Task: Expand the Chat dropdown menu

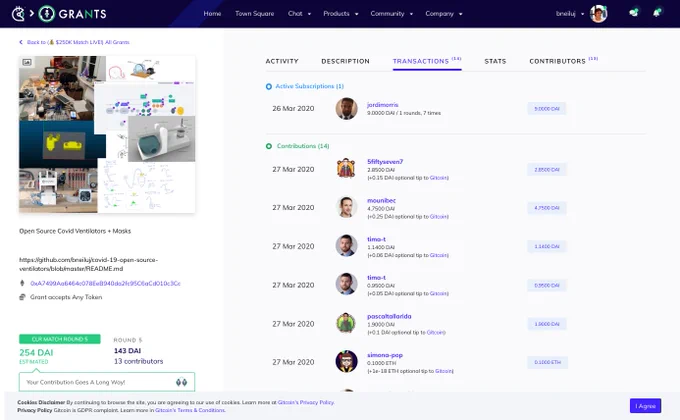Action: coord(299,13)
